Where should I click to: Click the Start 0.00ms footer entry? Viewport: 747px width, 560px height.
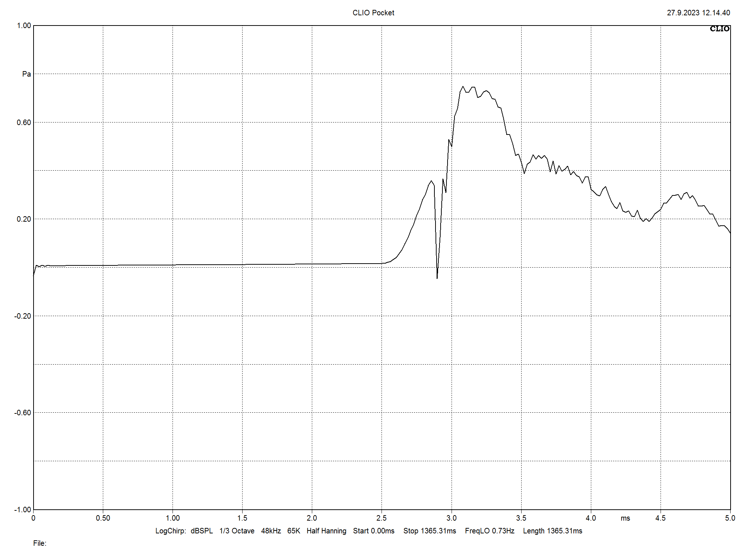point(373,531)
